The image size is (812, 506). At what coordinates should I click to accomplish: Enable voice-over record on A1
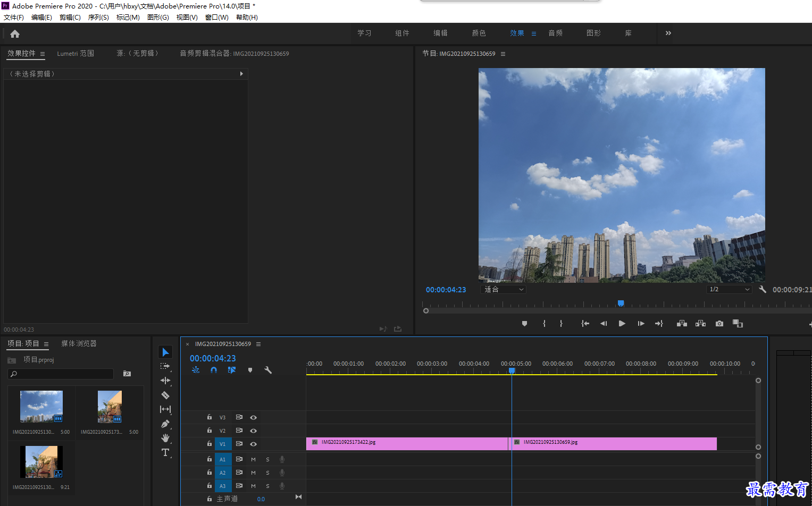click(x=282, y=459)
